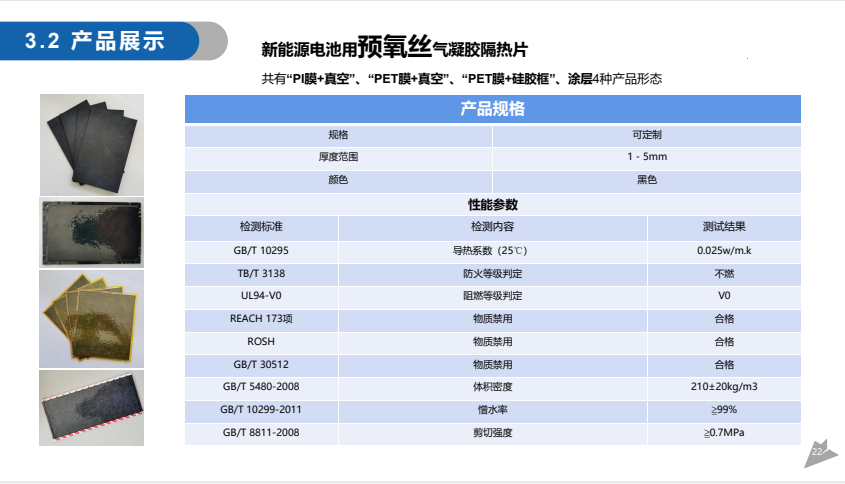Image resolution: width=845 pixels, height=484 pixels.
Task: Click the 3.2 产品展示 section header
Action: 110,41
